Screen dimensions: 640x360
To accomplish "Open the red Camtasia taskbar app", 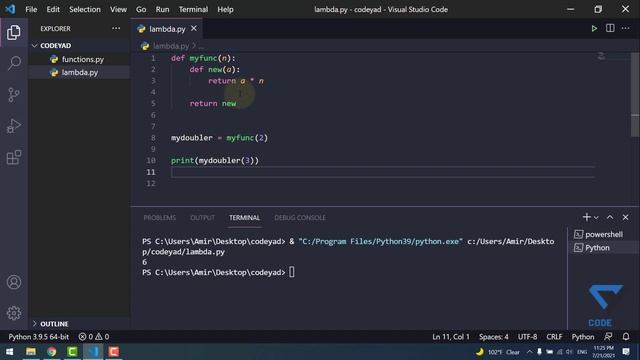I will (114, 351).
